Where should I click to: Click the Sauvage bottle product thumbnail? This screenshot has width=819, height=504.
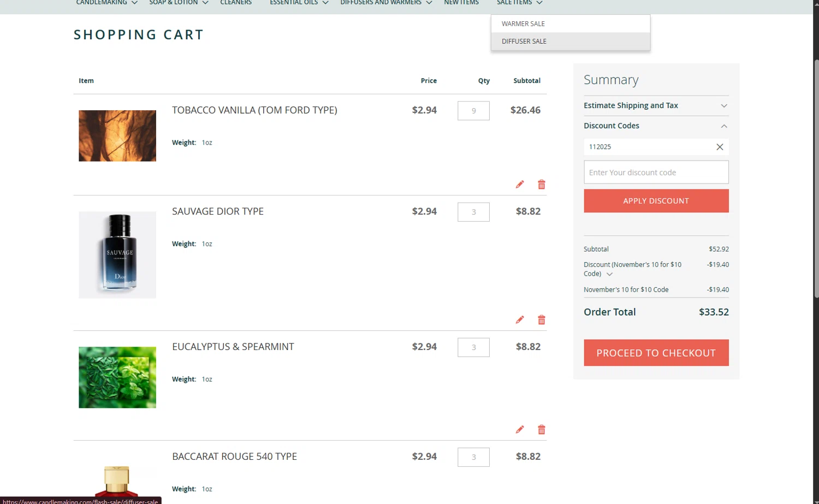point(117,255)
